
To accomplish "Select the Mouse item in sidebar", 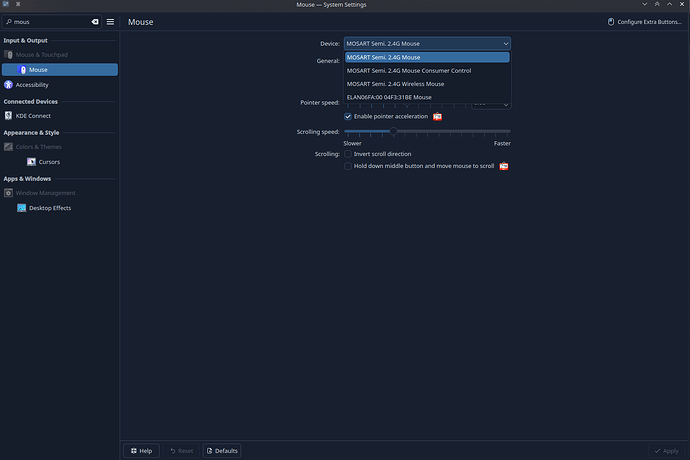I will (38, 70).
